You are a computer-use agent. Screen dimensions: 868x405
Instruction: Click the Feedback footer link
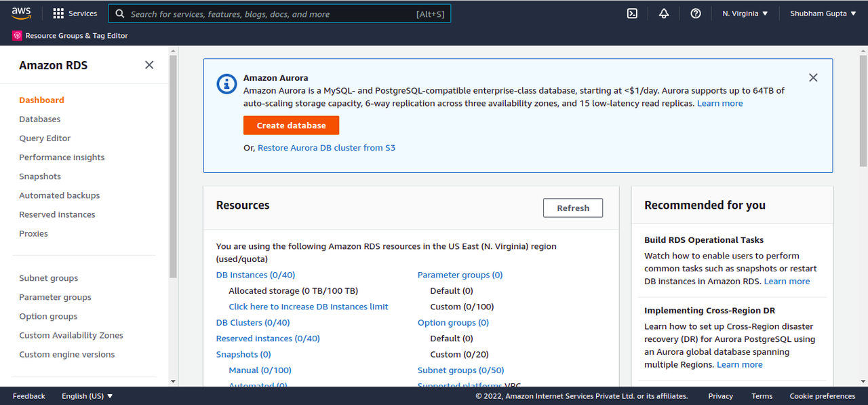(28, 396)
